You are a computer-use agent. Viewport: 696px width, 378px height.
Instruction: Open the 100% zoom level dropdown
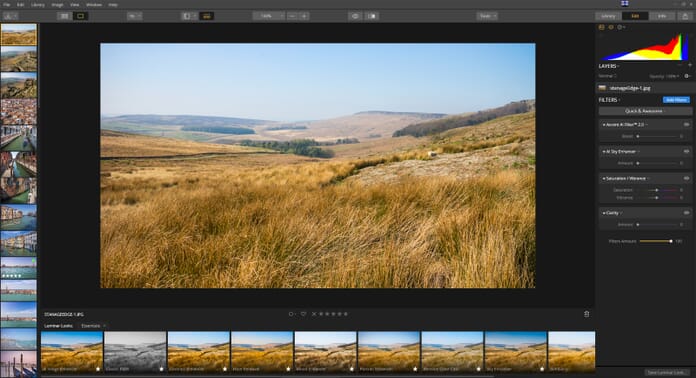[x=269, y=16]
